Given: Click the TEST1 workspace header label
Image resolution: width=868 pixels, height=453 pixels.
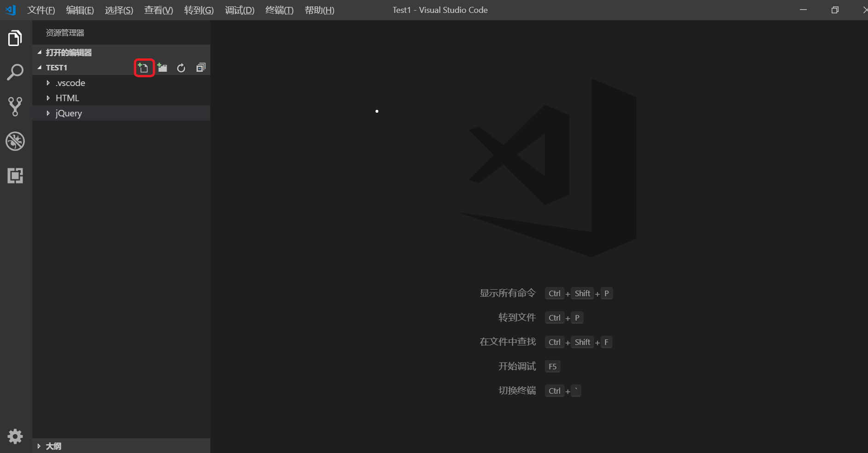Looking at the screenshot, I should tap(57, 68).
